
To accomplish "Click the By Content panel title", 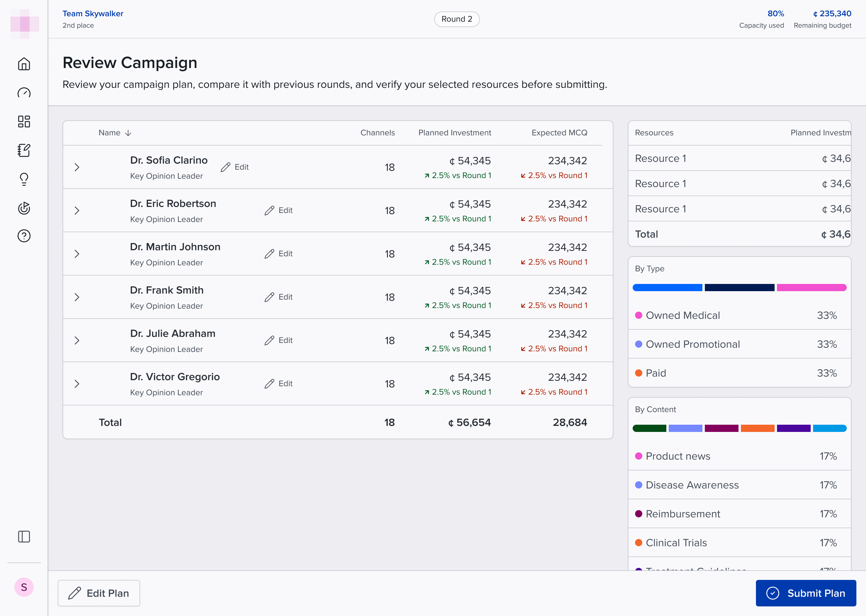I will 655,409.
